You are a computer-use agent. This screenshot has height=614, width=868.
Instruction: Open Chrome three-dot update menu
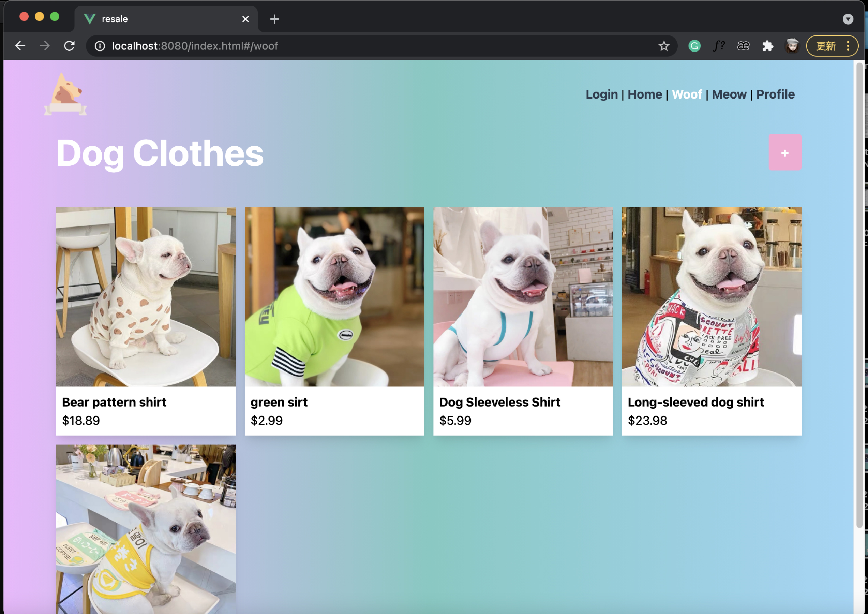[x=848, y=46]
